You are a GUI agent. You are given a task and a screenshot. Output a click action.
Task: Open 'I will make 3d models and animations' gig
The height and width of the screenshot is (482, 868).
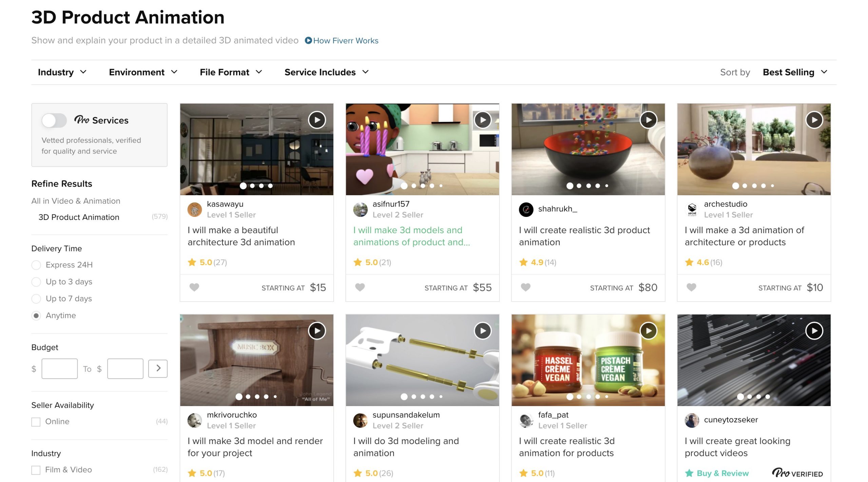411,236
